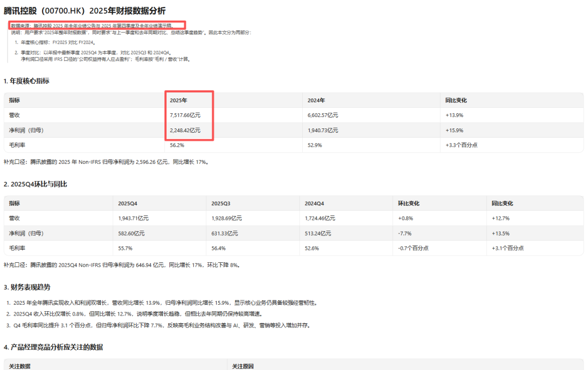Select the value 2,248.42亿元
Screen dimensions: 588x370
[185, 130]
